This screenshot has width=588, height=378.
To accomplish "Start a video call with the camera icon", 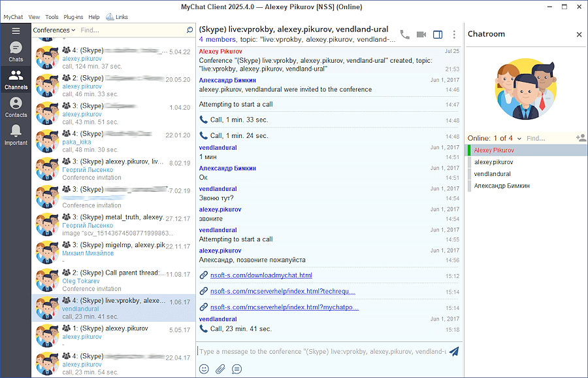I will [x=421, y=35].
